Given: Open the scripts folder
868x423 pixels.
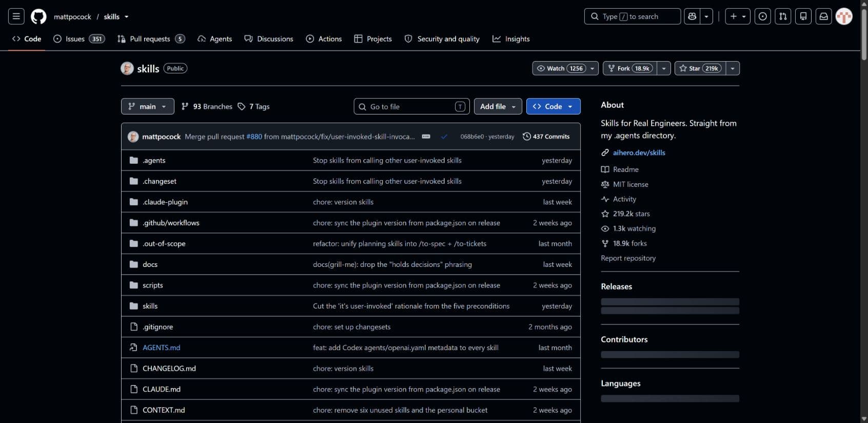Looking at the screenshot, I should pyautogui.click(x=153, y=285).
